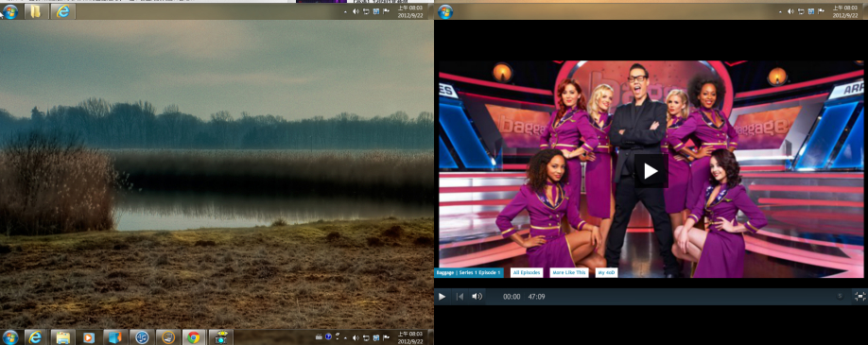Open the music note application in the taskbar
The width and height of the screenshot is (868, 345).
pyautogui.click(x=142, y=337)
